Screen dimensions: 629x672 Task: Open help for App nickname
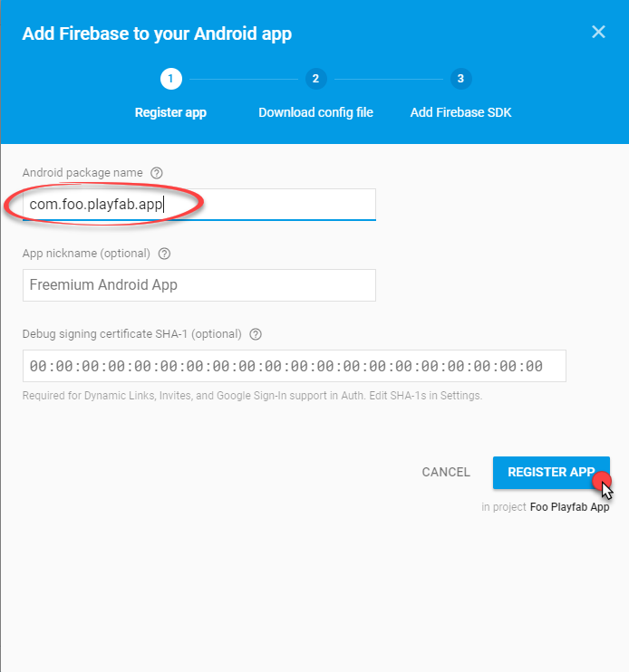coord(164,254)
